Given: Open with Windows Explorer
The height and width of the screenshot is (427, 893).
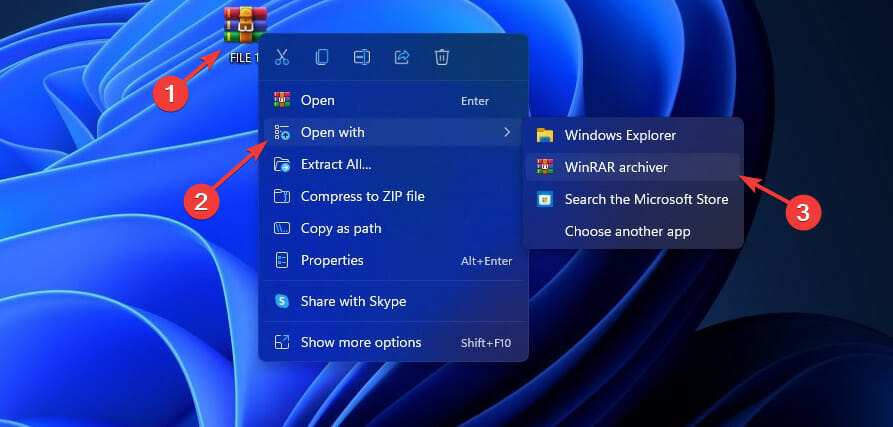Looking at the screenshot, I should coord(633,136).
